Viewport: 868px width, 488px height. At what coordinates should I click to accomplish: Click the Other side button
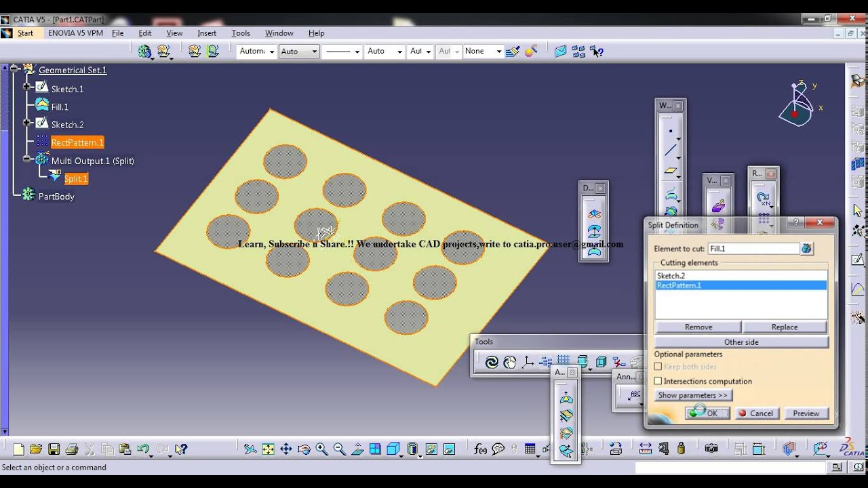(741, 342)
